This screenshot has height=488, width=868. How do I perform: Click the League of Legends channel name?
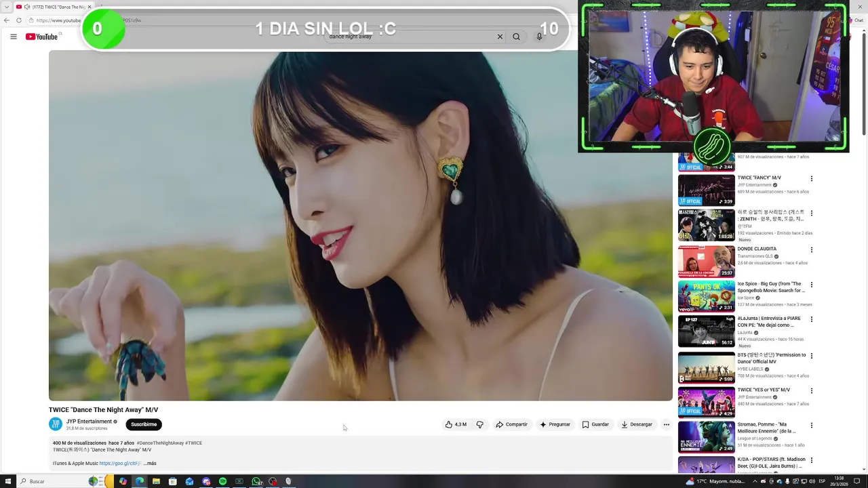click(x=755, y=439)
